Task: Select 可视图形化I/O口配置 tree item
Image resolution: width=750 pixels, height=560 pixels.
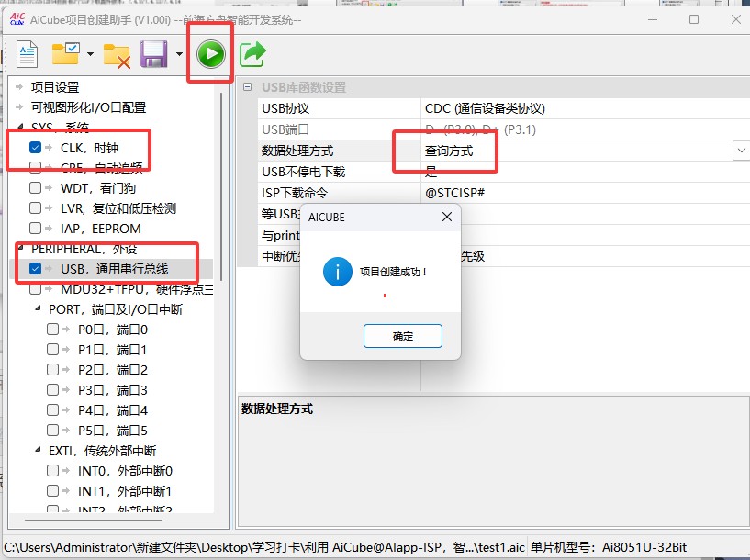Action: [x=88, y=107]
